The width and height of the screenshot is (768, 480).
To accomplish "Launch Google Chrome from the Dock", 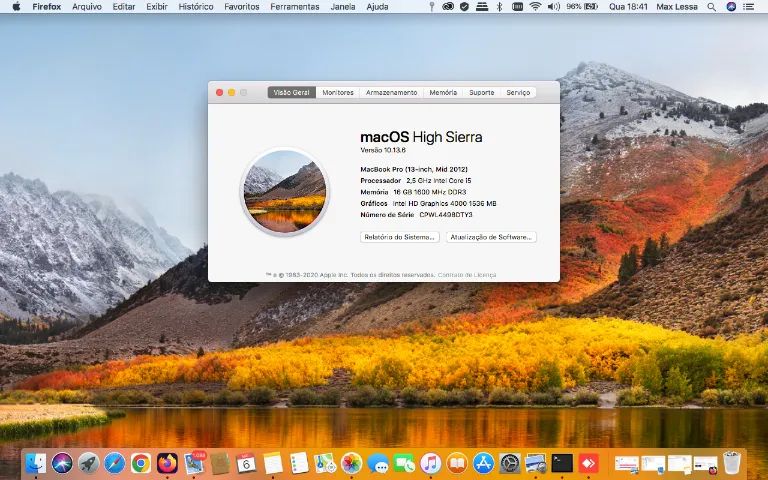I will 141,463.
